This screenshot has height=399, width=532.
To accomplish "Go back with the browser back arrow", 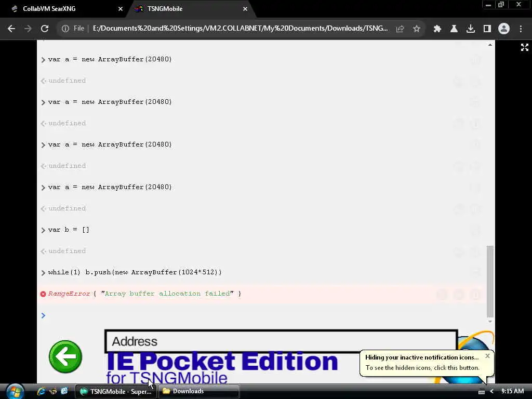I will point(11,29).
